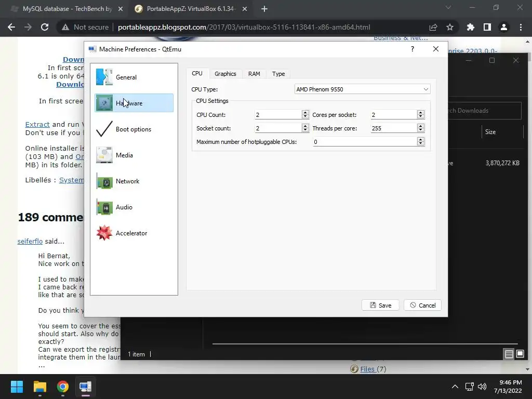
Task: Switch to the Type tab
Action: tap(278, 74)
